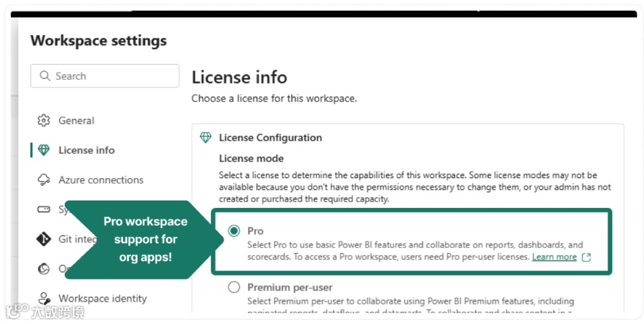The width and height of the screenshot is (644, 324).
Task: Click the Git integration icon
Action: (x=43, y=239)
